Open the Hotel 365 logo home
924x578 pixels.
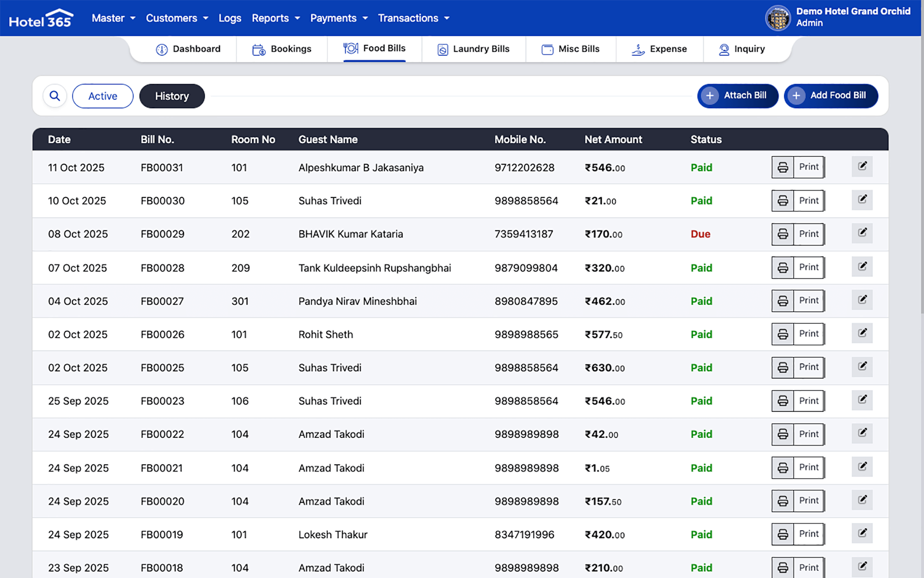(41, 18)
